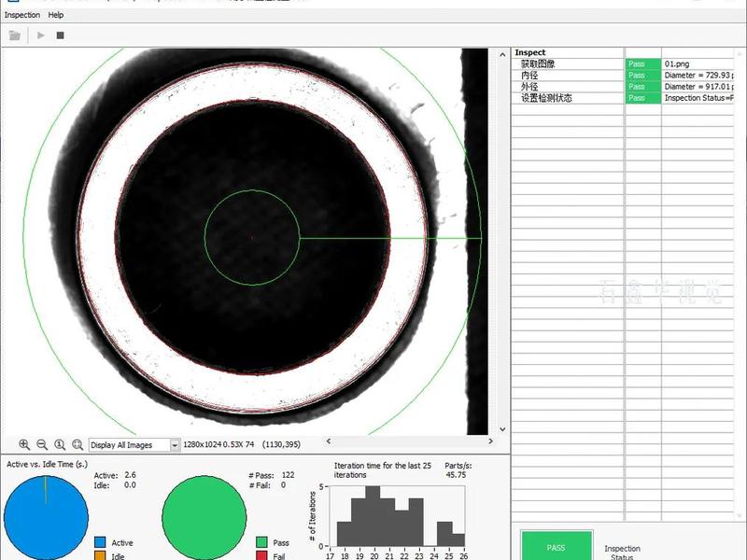Click the Pass status of the 外径 row
The image size is (747, 560).
(x=643, y=87)
